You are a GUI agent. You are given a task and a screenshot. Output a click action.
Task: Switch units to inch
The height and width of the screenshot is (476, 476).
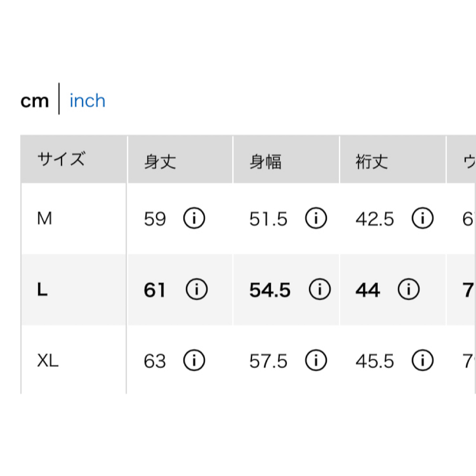(87, 100)
